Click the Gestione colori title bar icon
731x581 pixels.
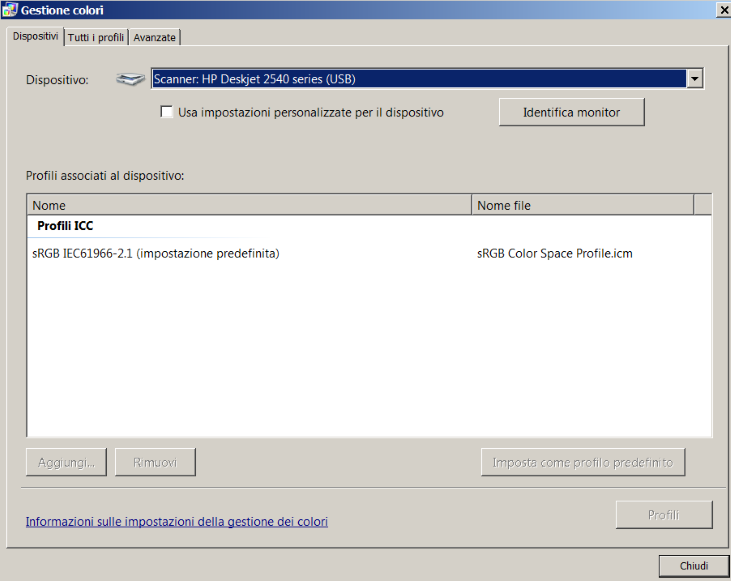click(x=10, y=9)
